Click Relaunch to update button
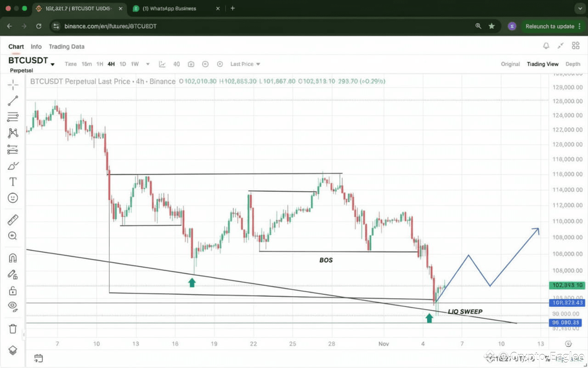This screenshot has height=368, width=588. pyautogui.click(x=550, y=26)
